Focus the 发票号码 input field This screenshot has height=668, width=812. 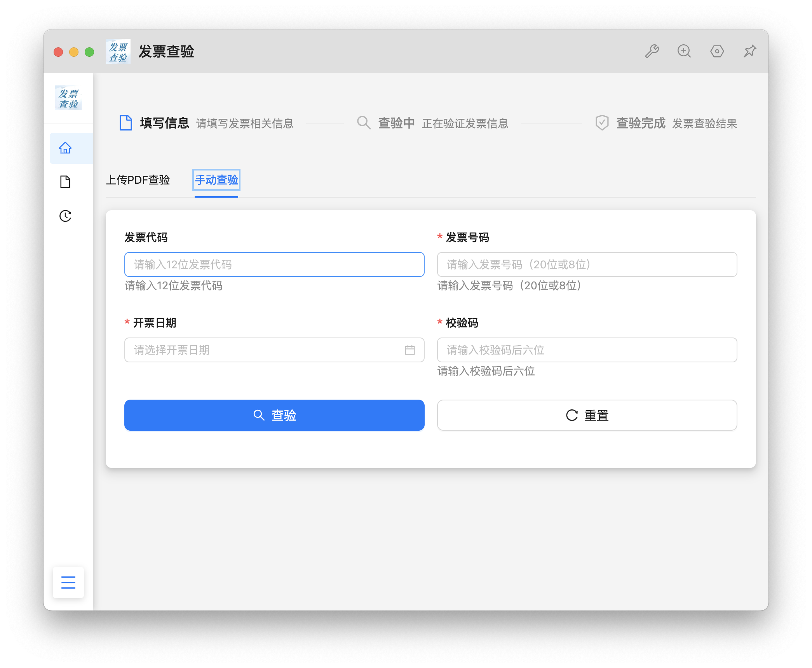click(x=587, y=264)
